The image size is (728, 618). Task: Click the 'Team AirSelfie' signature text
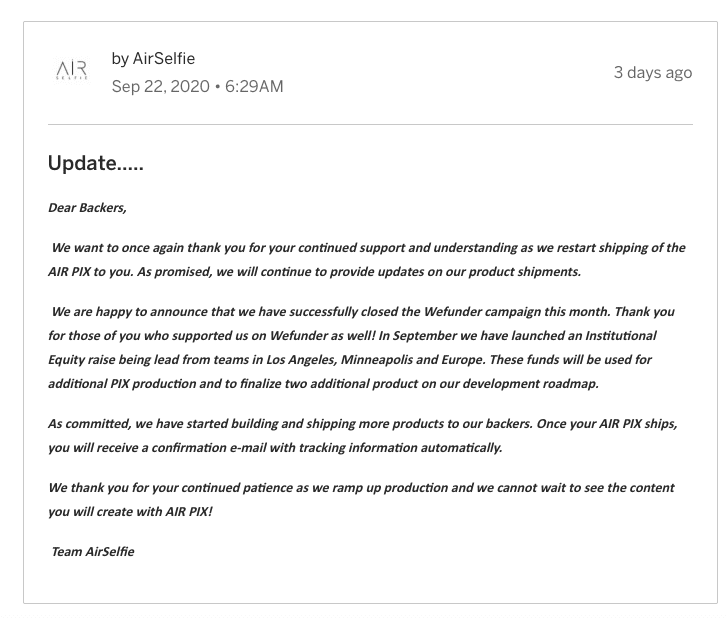click(x=93, y=552)
